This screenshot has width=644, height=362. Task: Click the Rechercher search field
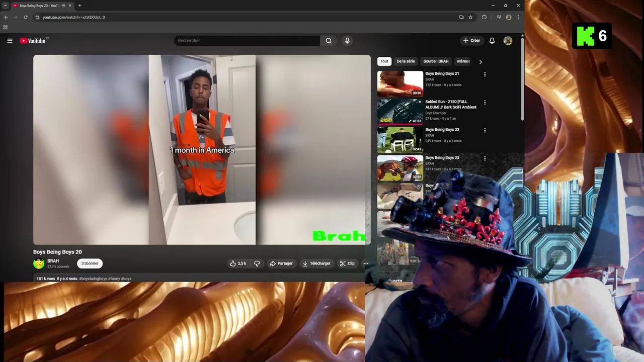pos(247,41)
